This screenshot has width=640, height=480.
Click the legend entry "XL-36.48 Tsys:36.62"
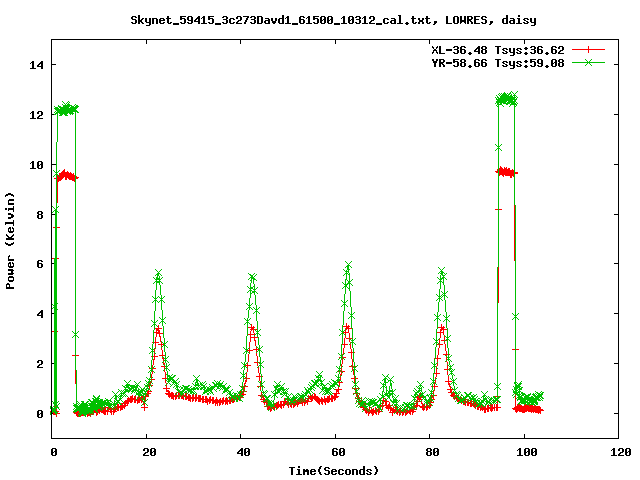coord(498,50)
